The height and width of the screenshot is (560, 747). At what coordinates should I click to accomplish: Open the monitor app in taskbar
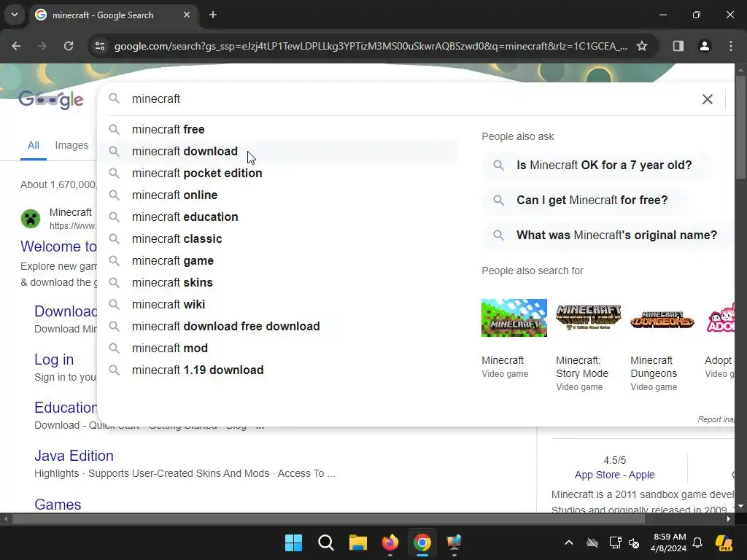(454, 542)
